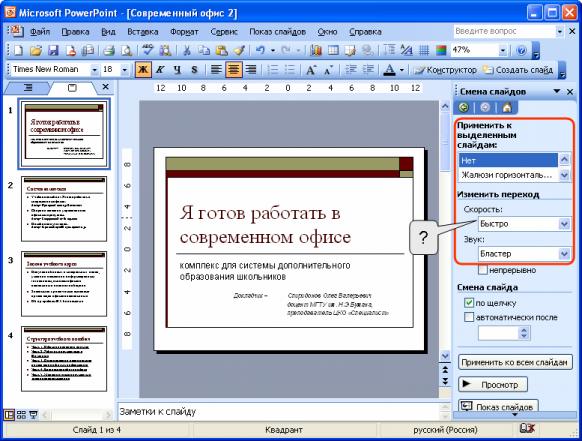The width and height of the screenshot is (582, 441).
Task: Click 'Применить ко всем слайдам' button
Action: click(515, 362)
